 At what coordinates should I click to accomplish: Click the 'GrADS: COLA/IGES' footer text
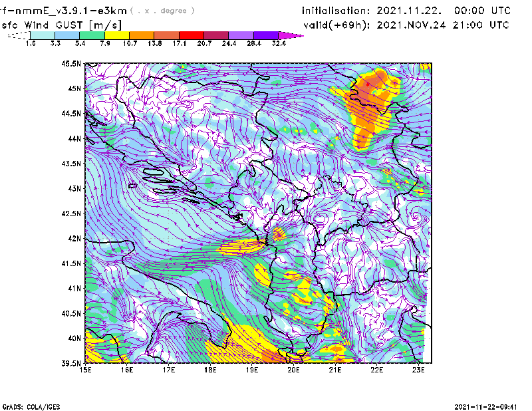[x=31, y=407]
